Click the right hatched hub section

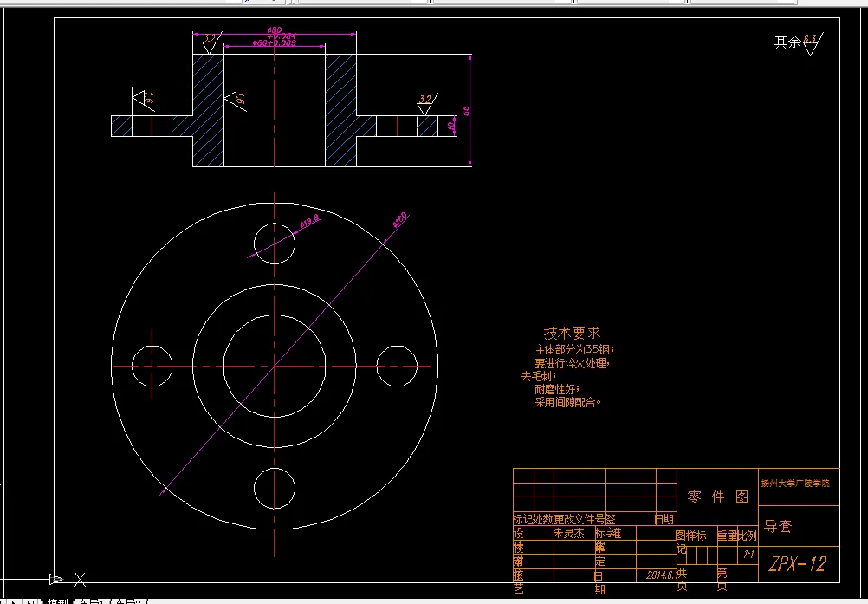(x=340, y=110)
